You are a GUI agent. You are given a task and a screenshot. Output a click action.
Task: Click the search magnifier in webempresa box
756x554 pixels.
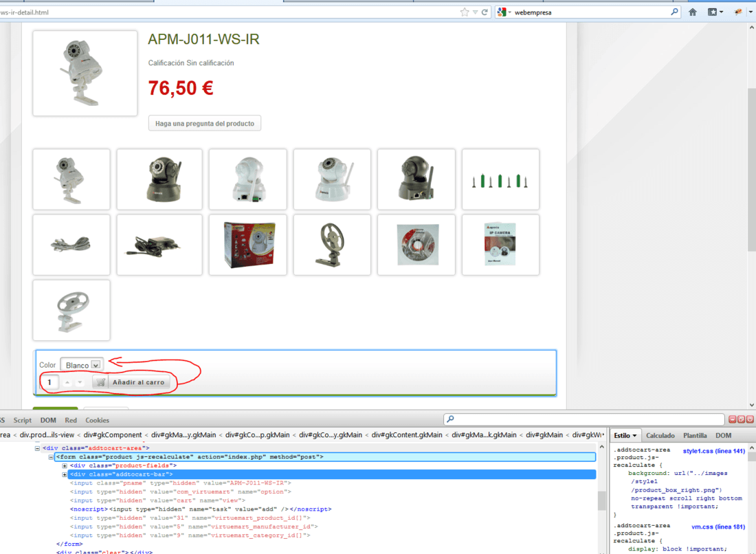tap(674, 12)
